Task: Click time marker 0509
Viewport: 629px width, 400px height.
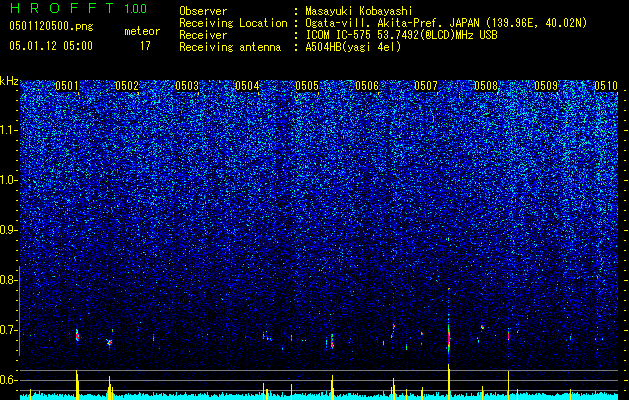Action: 546,86
